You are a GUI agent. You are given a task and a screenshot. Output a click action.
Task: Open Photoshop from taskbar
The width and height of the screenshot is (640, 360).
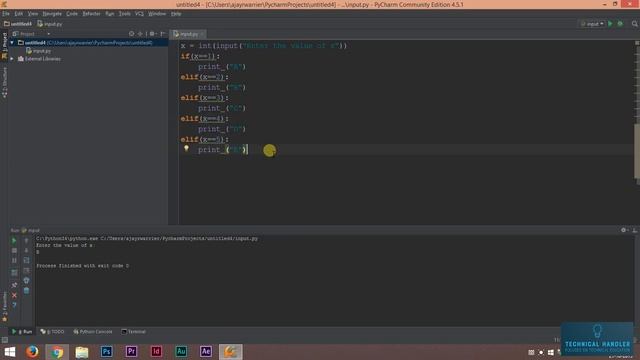click(x=107, y=351)
